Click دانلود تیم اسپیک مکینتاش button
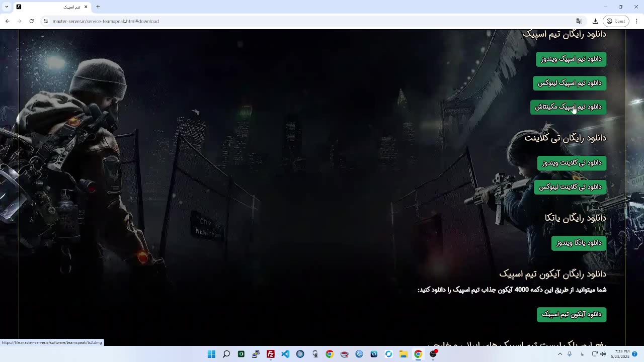 (568, 107)
